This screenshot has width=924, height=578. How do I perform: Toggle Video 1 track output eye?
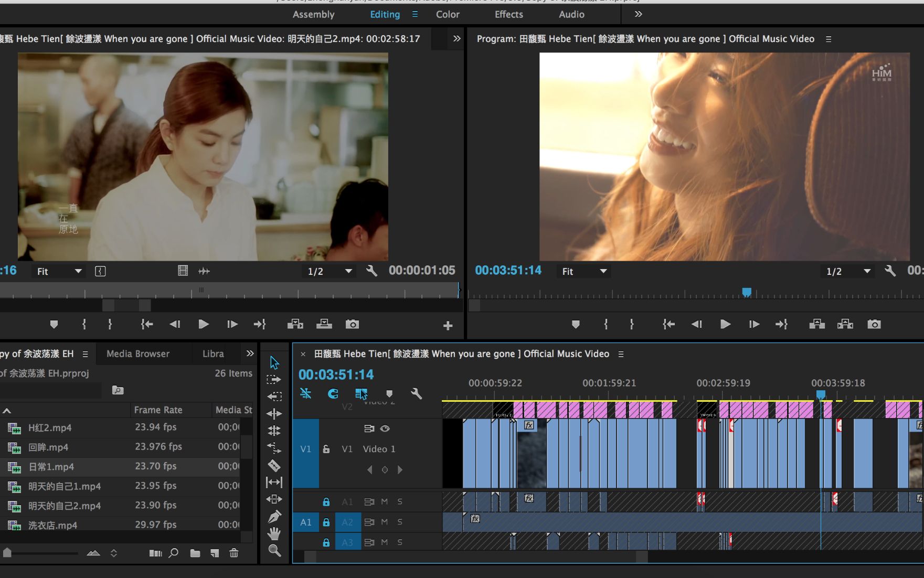[385, 429]
